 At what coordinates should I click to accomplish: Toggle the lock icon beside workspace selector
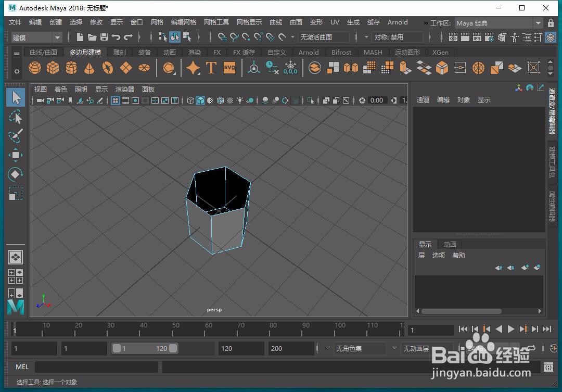pos(551,22)
